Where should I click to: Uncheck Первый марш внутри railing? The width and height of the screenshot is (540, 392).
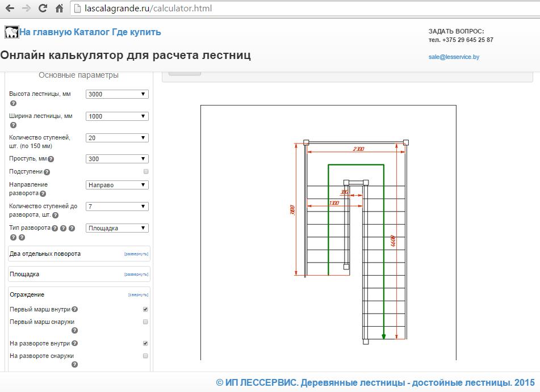pos(145,309)
